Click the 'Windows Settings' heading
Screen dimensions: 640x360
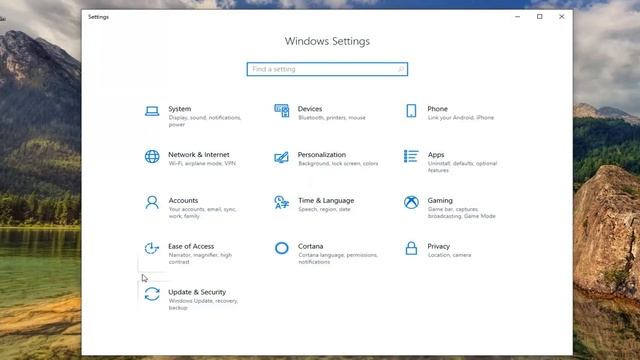point(327,41)
